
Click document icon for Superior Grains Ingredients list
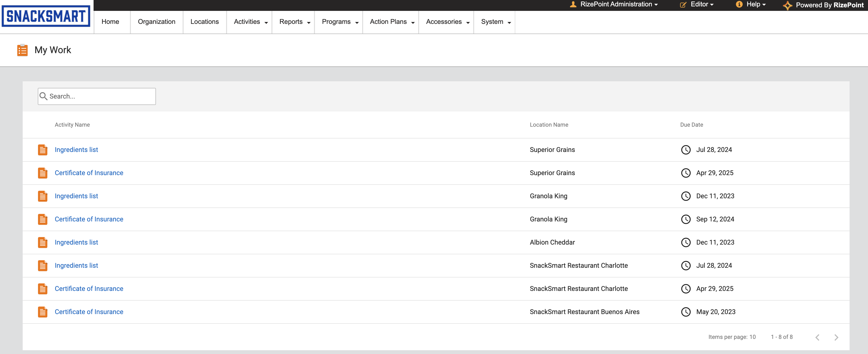point(43,150)
